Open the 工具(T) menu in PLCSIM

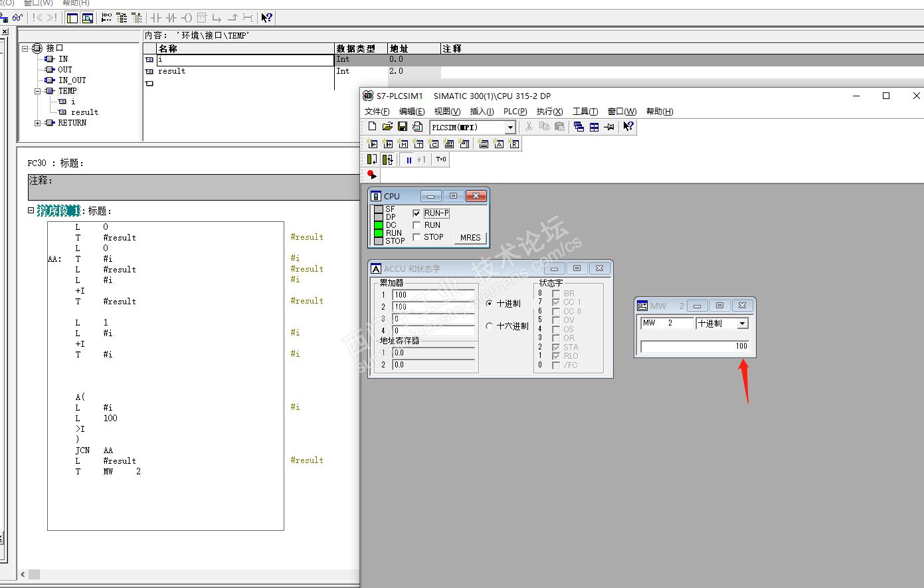point(585,112)
